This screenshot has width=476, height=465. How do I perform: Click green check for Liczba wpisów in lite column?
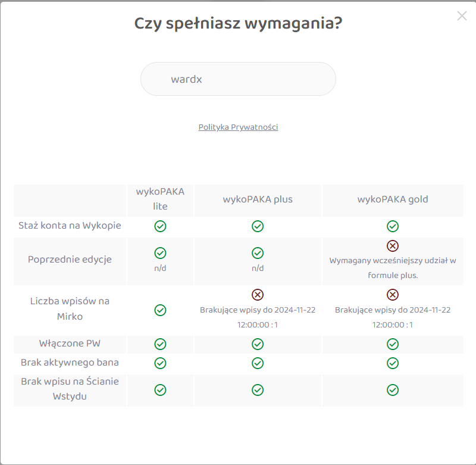point(160,310)
